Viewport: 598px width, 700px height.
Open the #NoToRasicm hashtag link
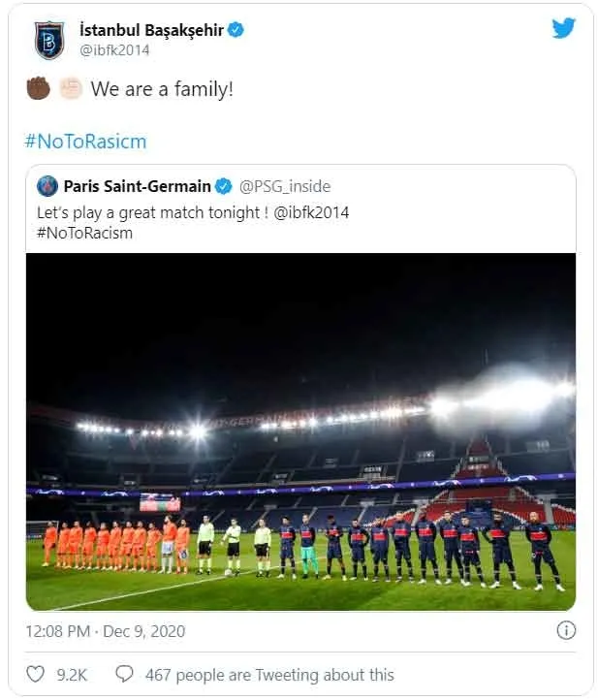(85, 142)
